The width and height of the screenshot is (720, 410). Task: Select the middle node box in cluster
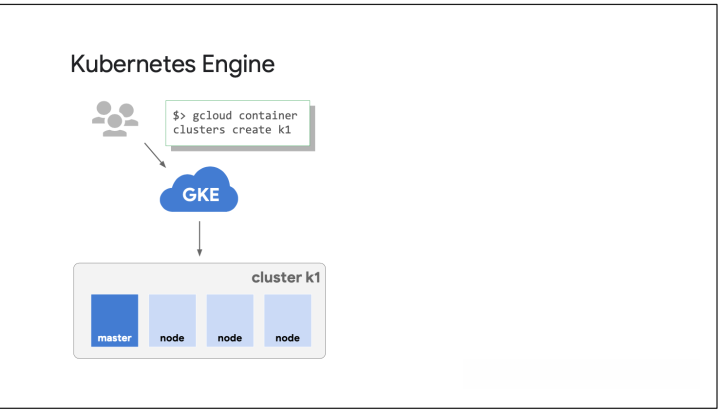pyautogui.click(x=230, y=319)
